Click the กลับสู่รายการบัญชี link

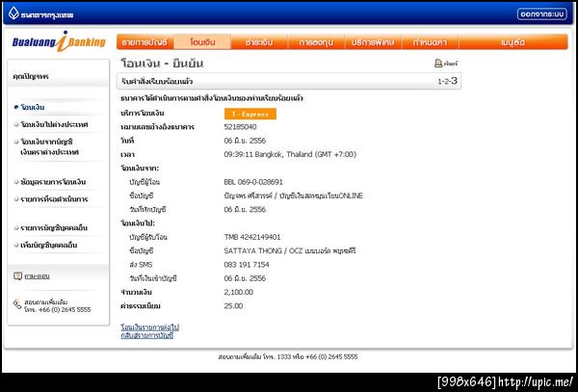point(147,335)
